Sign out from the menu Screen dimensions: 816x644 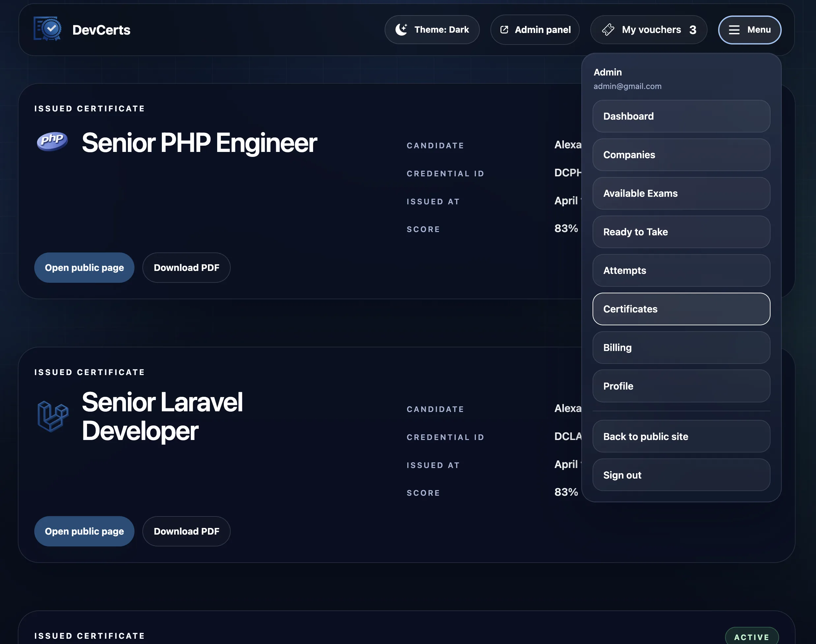[x=681, y=475]
